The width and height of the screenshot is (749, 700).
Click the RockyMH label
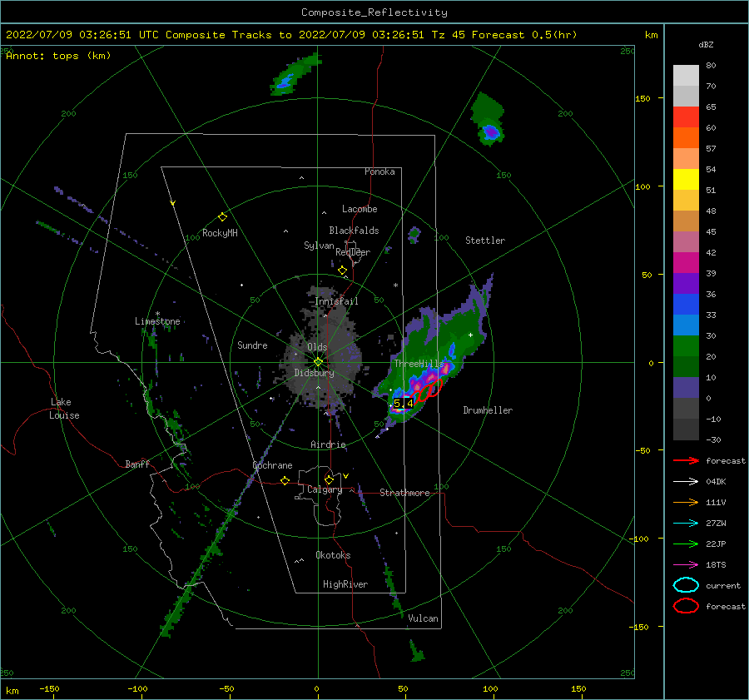(x=220, y=233)
